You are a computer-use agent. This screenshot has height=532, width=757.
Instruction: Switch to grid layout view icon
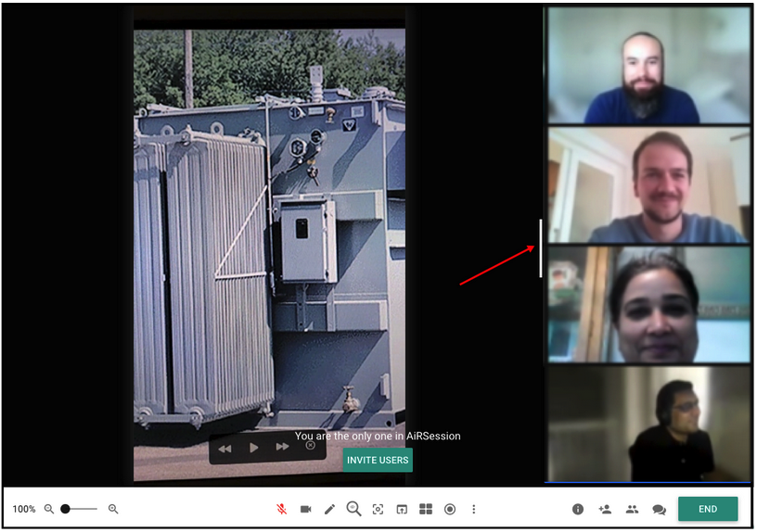[x=426, y=509]
